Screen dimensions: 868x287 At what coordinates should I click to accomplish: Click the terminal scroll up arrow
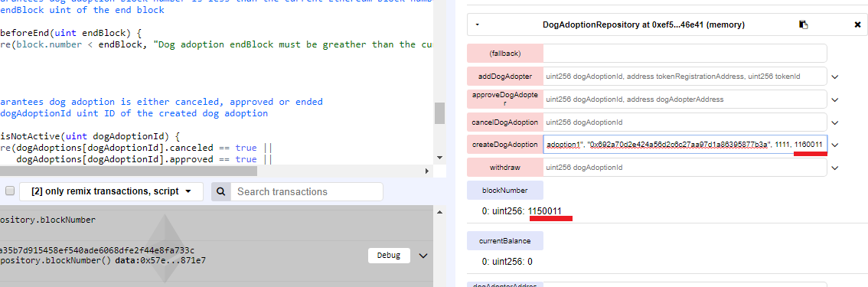439,211
